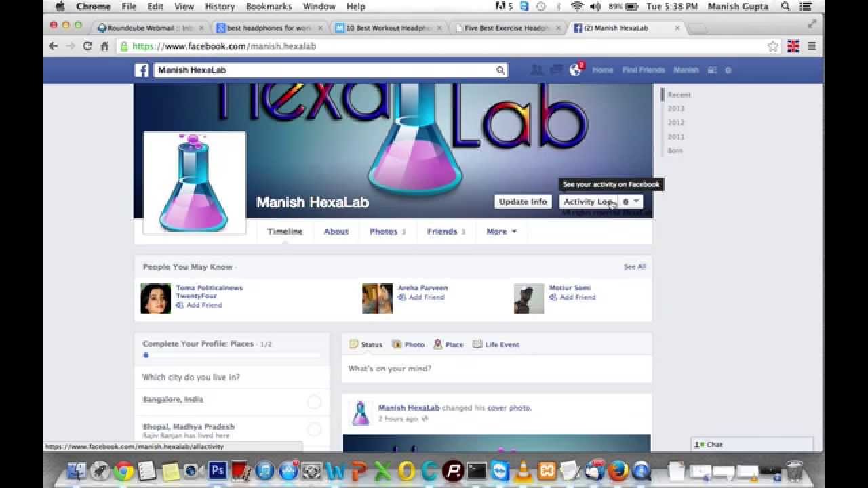Image resolution: width=868 pixels, height=488 pixels.
Task: Click 2 hours ago timestamp
Action: (397, 419)
